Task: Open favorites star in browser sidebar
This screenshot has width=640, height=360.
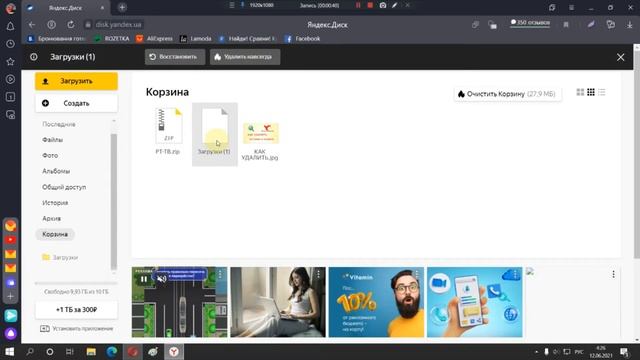Action: tap(11, 62)
